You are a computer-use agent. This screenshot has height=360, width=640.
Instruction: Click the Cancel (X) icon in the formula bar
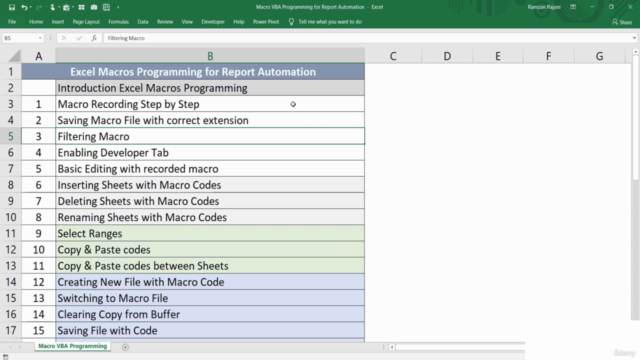click(x=64, y=38)
